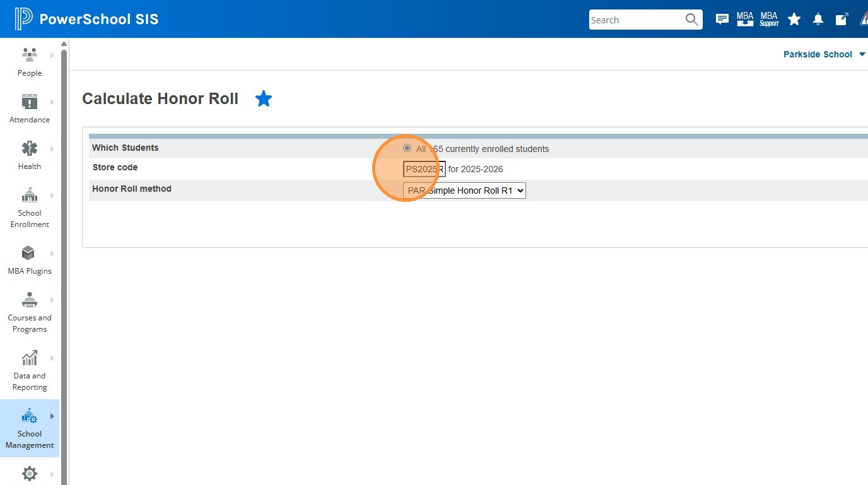This screenshot has height=485, width=868.
Task: Expand the Data and Reporting submenu arrow
Action: pyautogui.click(x=52, y=358)
